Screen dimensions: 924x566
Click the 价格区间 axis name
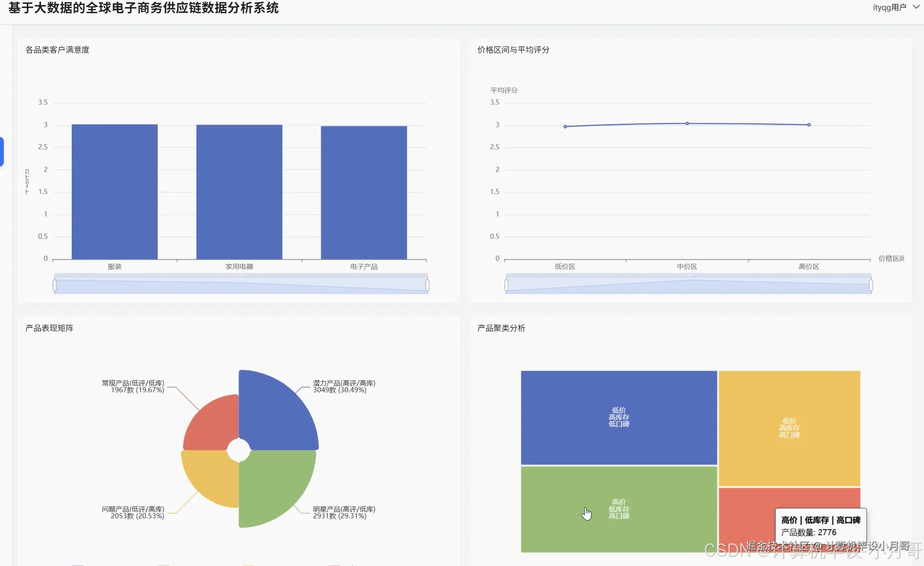point(891,258)
